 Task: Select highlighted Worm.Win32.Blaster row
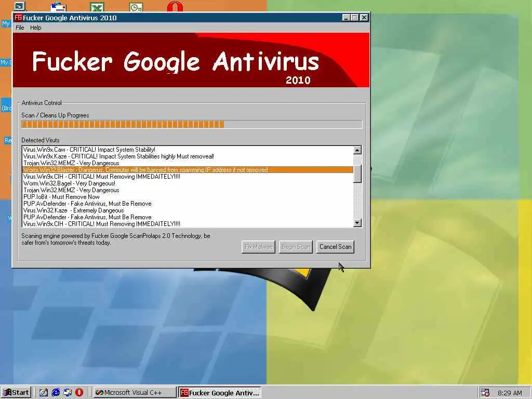[188, 170]
